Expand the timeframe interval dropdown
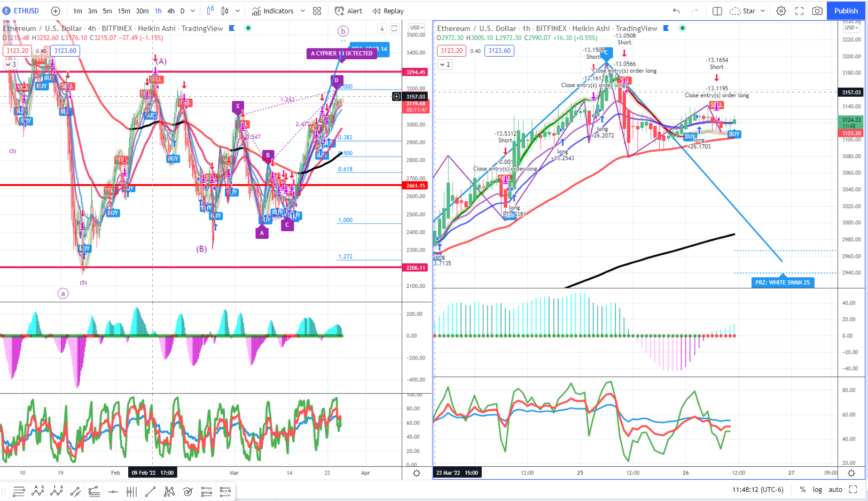 point(193,11)
